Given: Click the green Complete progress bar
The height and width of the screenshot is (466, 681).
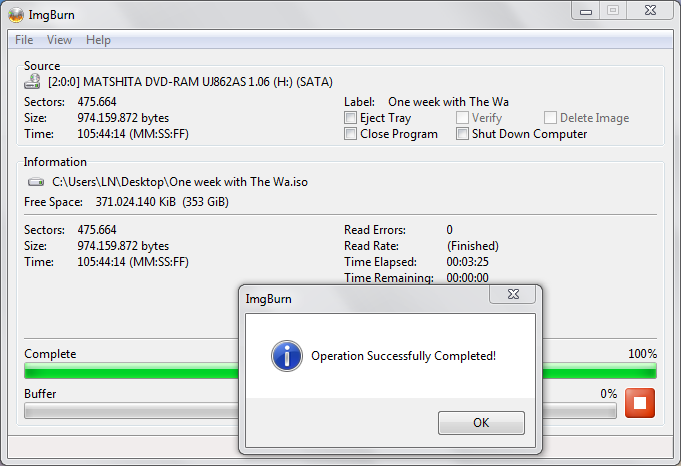Looking at the screenshot, I should (340, 371).
